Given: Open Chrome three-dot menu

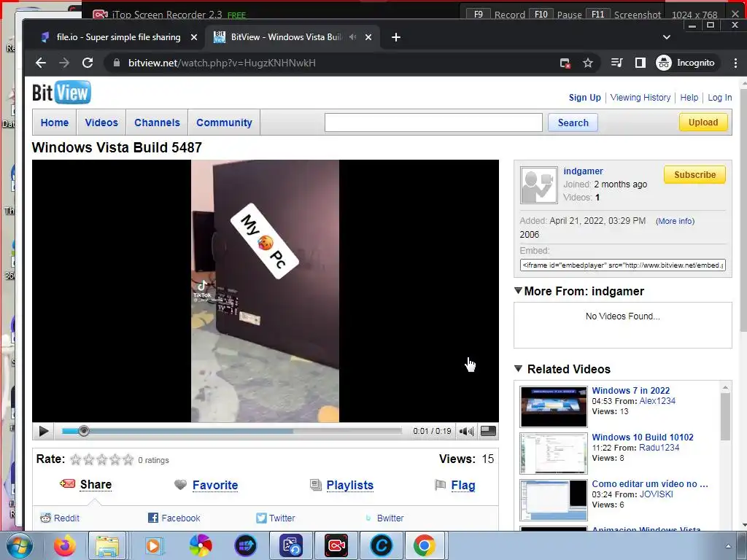Looking at the screenshot, I should (x=735, y=63).
